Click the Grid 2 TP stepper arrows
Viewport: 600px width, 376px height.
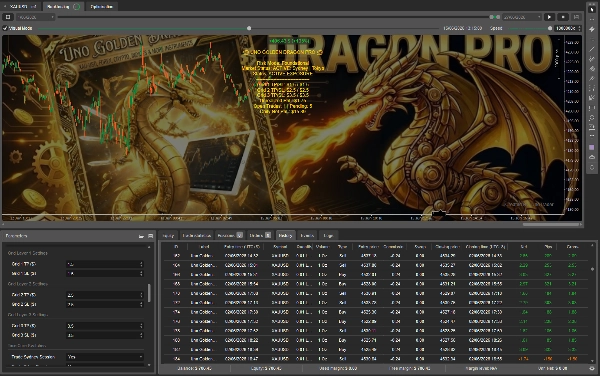[x=141, y=295]
